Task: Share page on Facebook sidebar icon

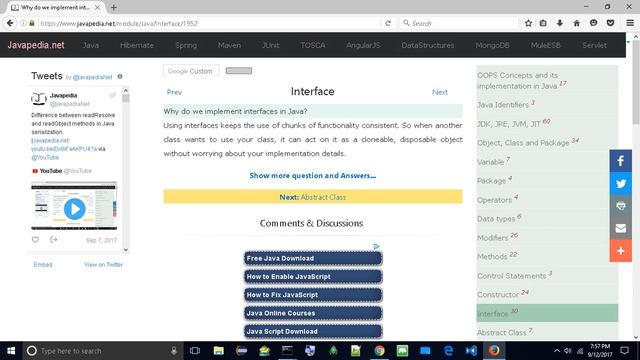Action: pos(620,161)
